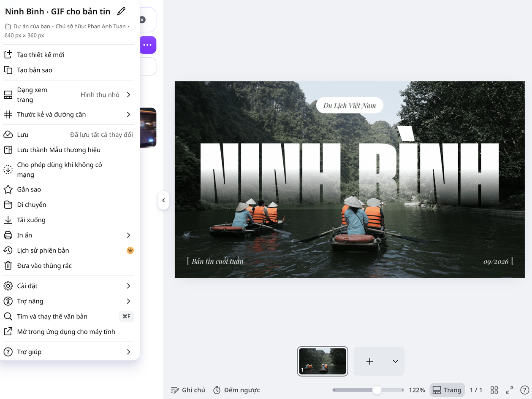This screenshot has height=399, width=532.
Task: Choose Tìm và thay thế văn bản
Action: [68, 316]
